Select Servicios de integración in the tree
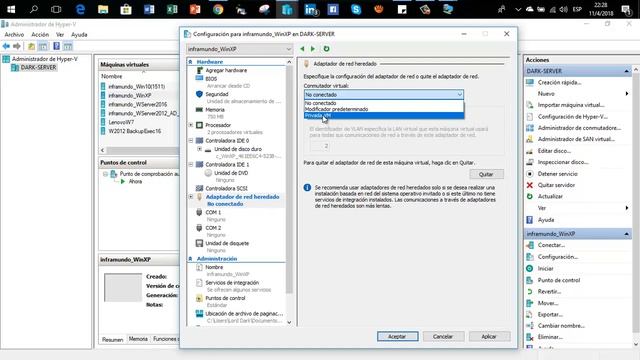Screen dimensions: 640x360 click(x=232, y=282)
